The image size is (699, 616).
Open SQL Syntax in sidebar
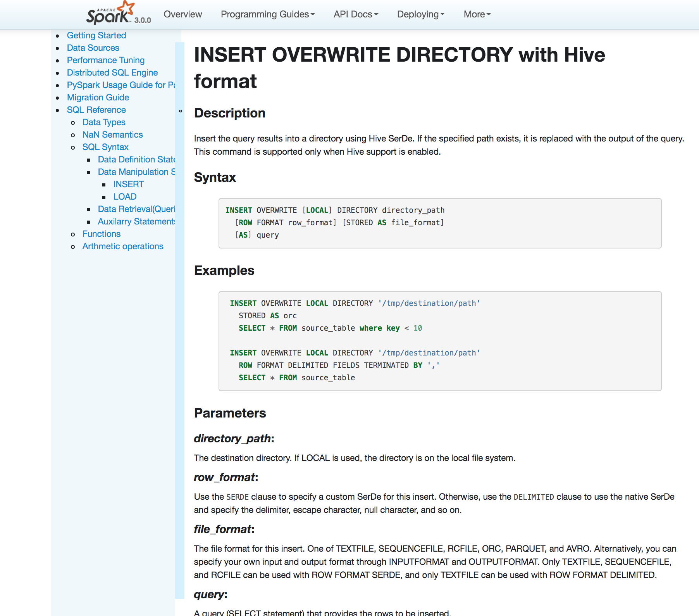tap(105, 147)
